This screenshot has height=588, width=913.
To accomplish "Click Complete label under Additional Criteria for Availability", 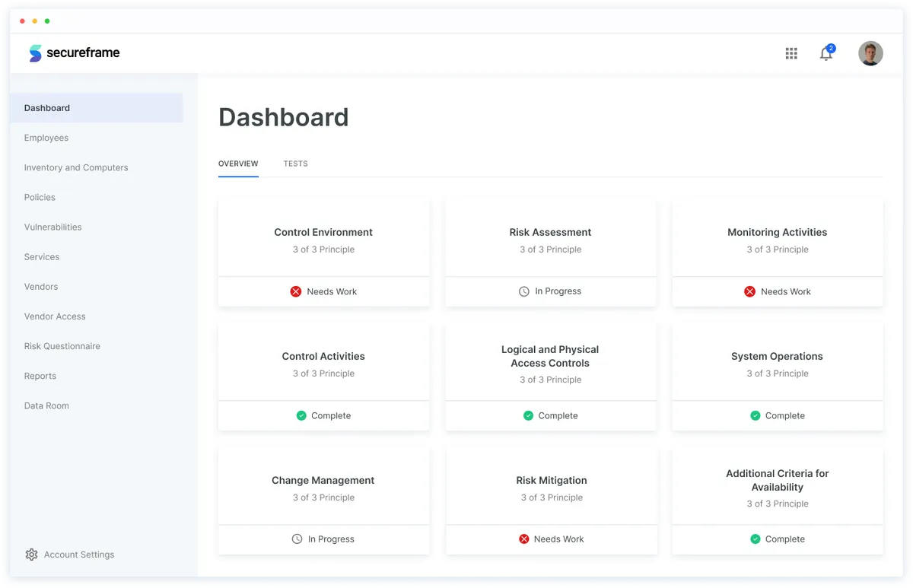I will (785, 539).
